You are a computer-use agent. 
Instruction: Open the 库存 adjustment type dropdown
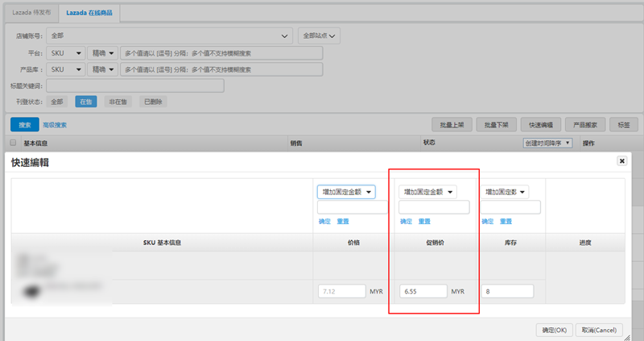click(x=505, y=192)
